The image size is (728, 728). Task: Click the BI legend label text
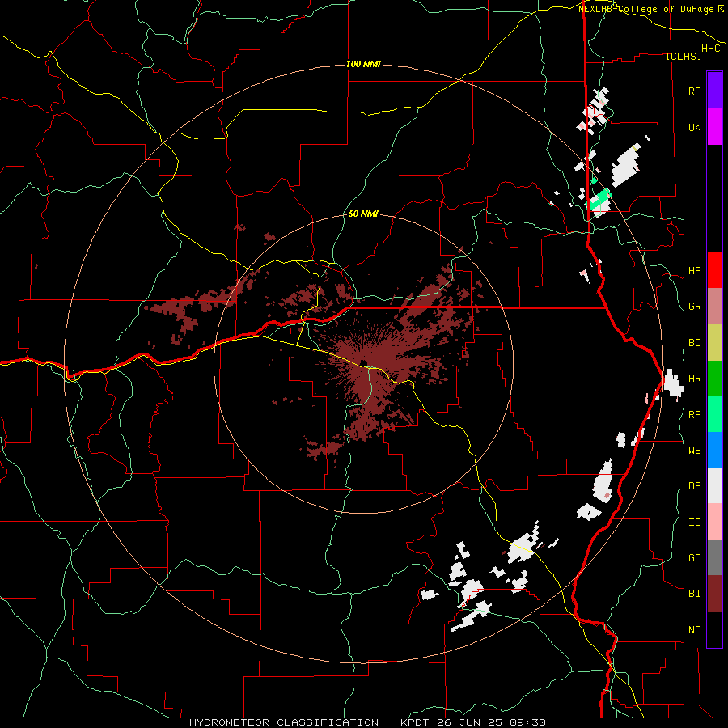694,594
